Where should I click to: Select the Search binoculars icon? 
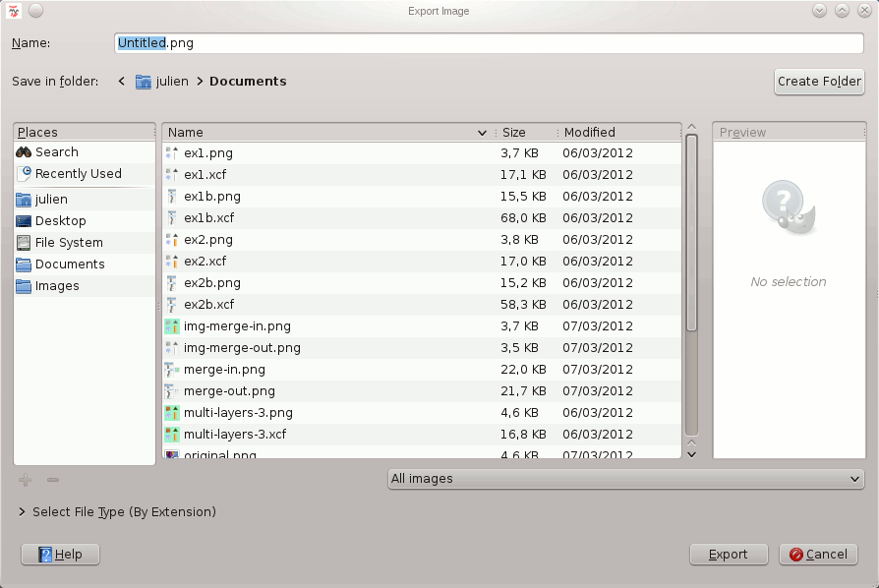pos(26,152)
